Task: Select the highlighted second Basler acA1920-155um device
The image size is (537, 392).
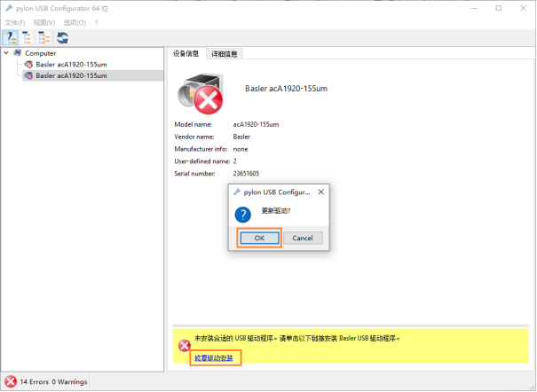Action: tap(71, 75)
